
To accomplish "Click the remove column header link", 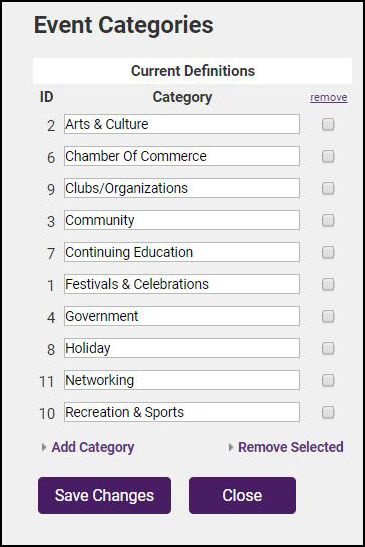I will (329, 97).
